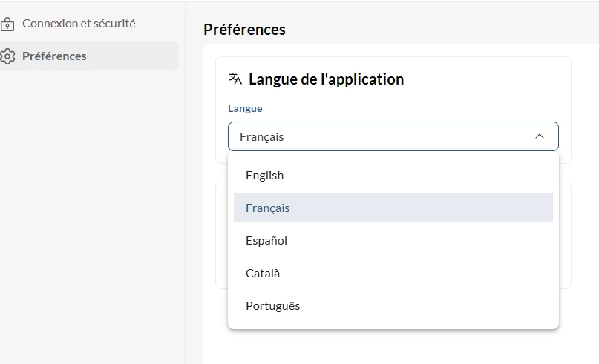This screenshot has width=599, height=364.
Task: Click the translate icon beside Langue de l'application
Action: 235,79
